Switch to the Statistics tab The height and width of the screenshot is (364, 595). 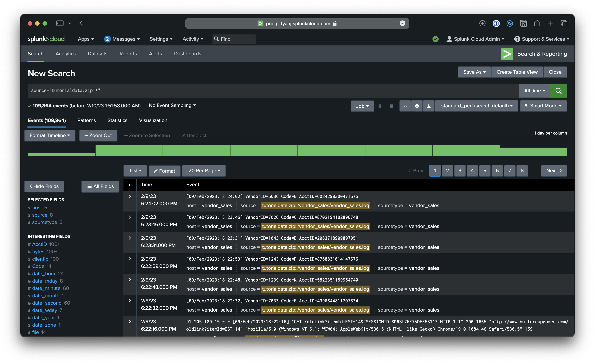(x=117, y=120)
